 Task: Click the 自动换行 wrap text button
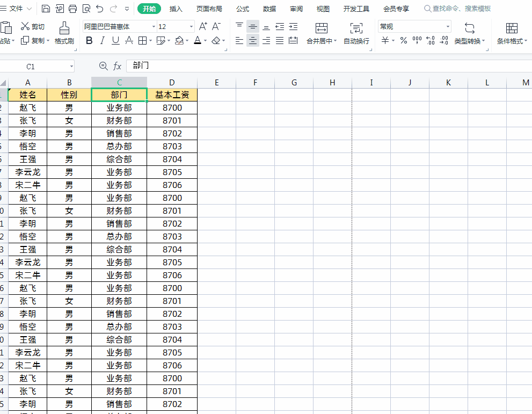[356, 33]
